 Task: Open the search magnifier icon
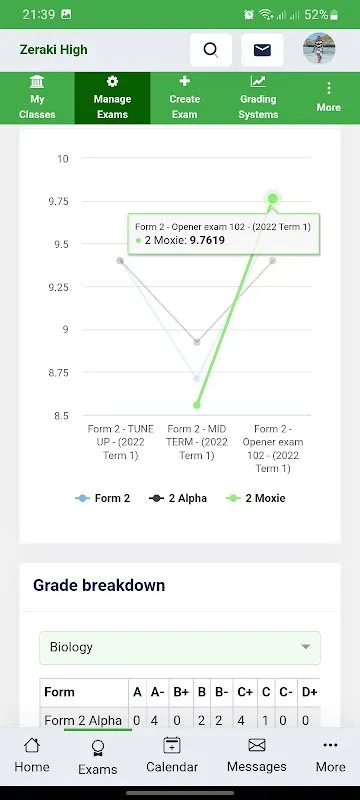coord(211,50)
